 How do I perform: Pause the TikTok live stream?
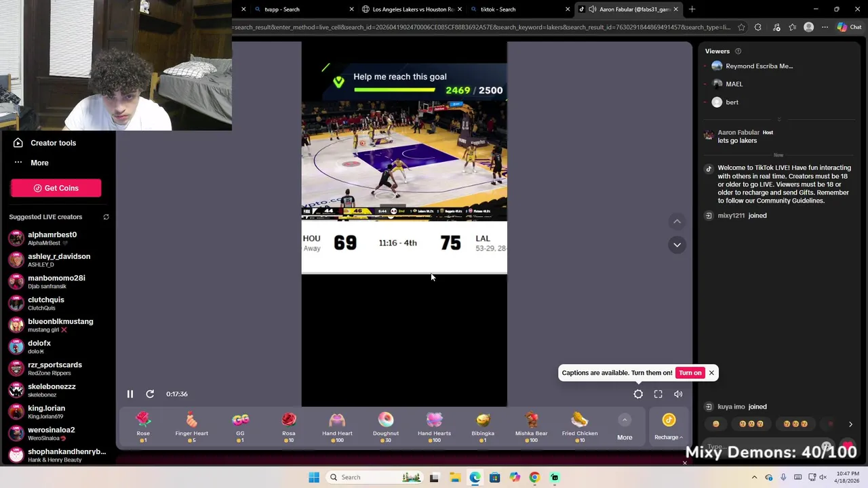130,394
